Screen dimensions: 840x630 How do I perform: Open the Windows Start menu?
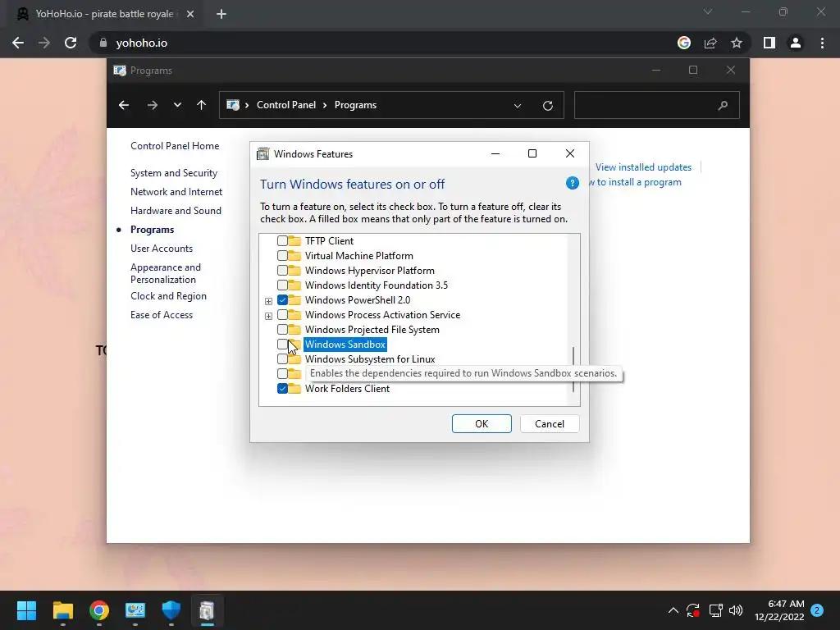pyautogui.click(x=27, y=610)
